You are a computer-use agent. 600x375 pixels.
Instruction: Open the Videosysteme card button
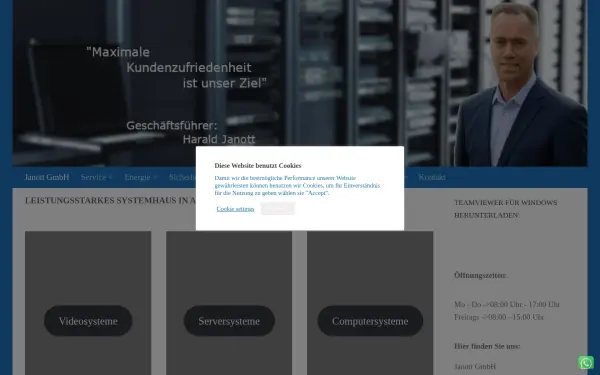(x=88, y=321)
